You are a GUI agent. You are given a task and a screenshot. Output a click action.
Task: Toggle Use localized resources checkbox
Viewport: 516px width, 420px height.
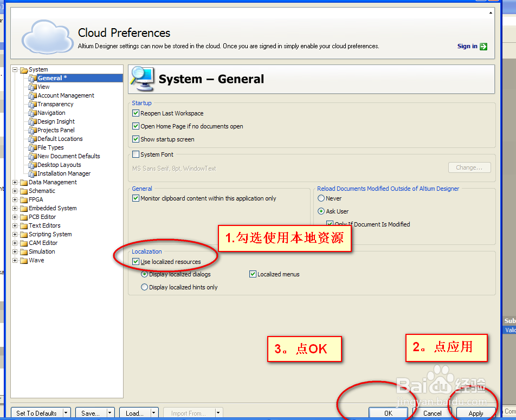pyautogui.click(x=136, y=262)
